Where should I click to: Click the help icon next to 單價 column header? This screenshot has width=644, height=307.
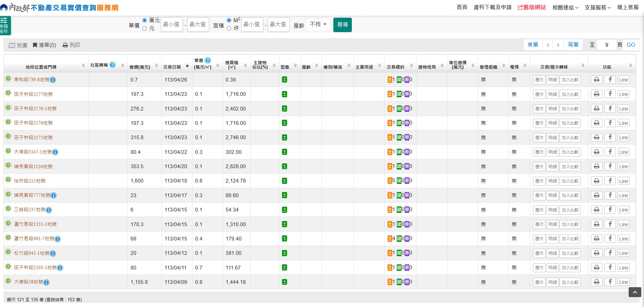pyautogui.click(x=208, y=60)
